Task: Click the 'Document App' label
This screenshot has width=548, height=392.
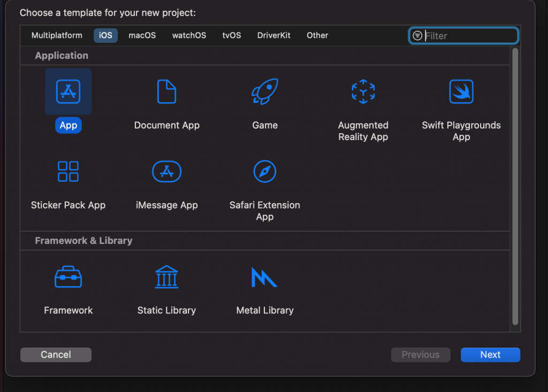Action: pyautogui.click(x=167, y=125)
